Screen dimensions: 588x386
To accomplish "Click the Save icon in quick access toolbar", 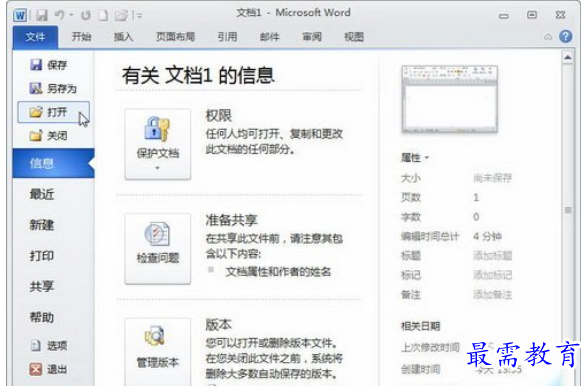I will point(41,15).
